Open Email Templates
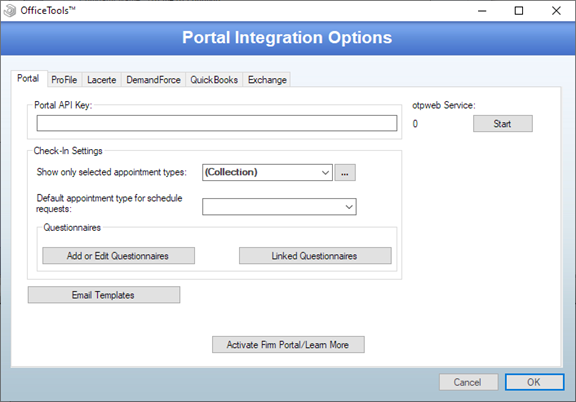The height and width of the screenshot is (402, 576). (x=104, y=295)
